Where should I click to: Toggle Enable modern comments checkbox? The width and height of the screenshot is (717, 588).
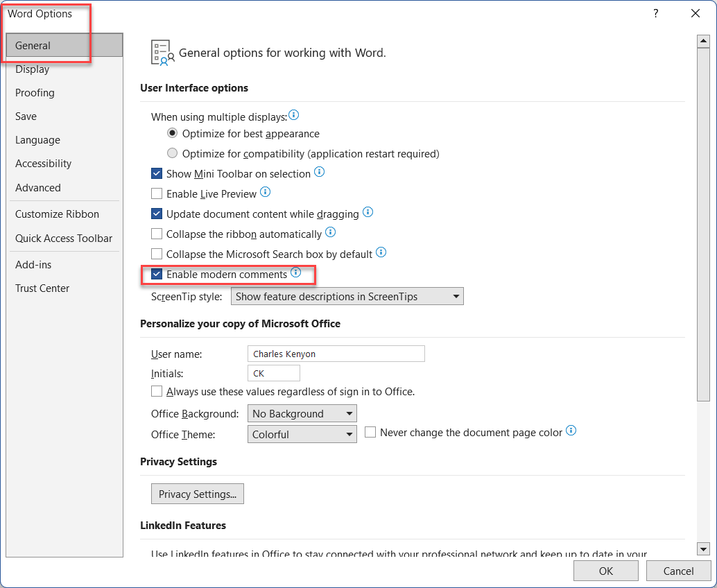pos(157,274)
